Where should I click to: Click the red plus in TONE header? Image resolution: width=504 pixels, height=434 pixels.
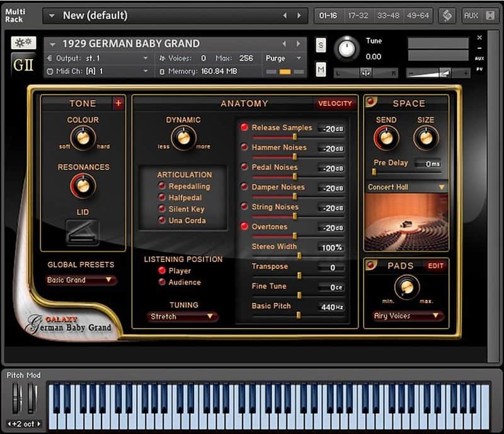point(118,103)
